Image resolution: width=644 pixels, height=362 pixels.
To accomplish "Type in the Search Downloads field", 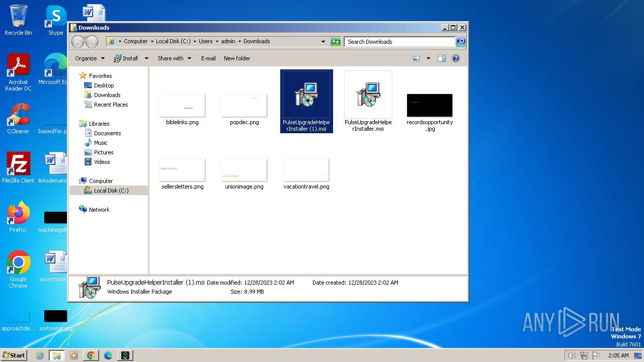I will tap(400, 42).
